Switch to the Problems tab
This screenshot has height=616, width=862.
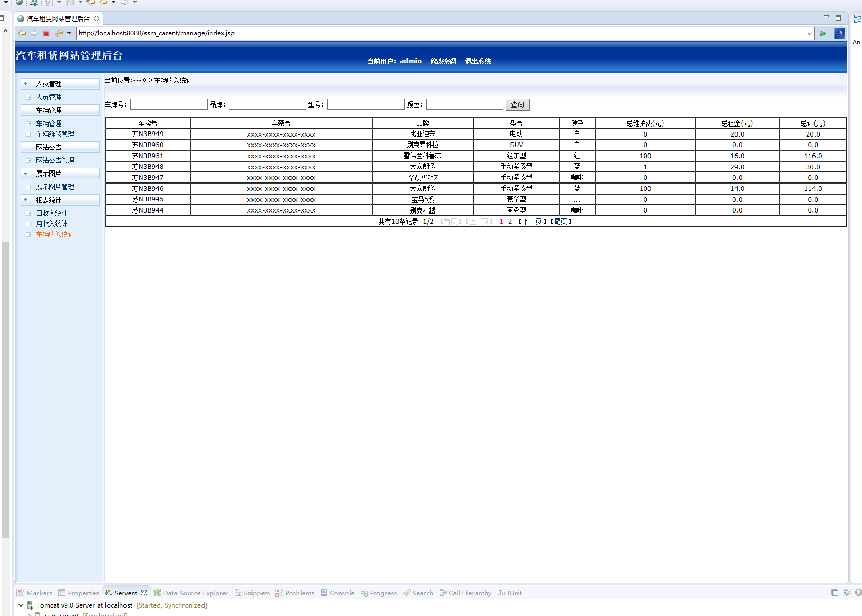pyautogui.click(x=295, y=593)
